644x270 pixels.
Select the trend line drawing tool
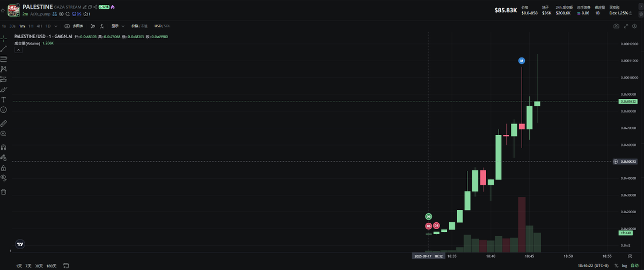tap(3, 48)
